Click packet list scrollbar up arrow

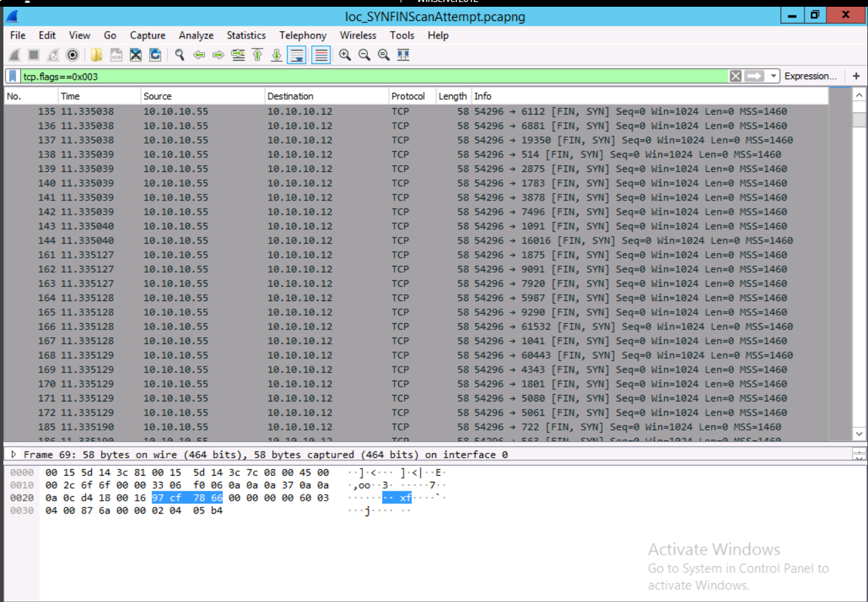point(859,96)
